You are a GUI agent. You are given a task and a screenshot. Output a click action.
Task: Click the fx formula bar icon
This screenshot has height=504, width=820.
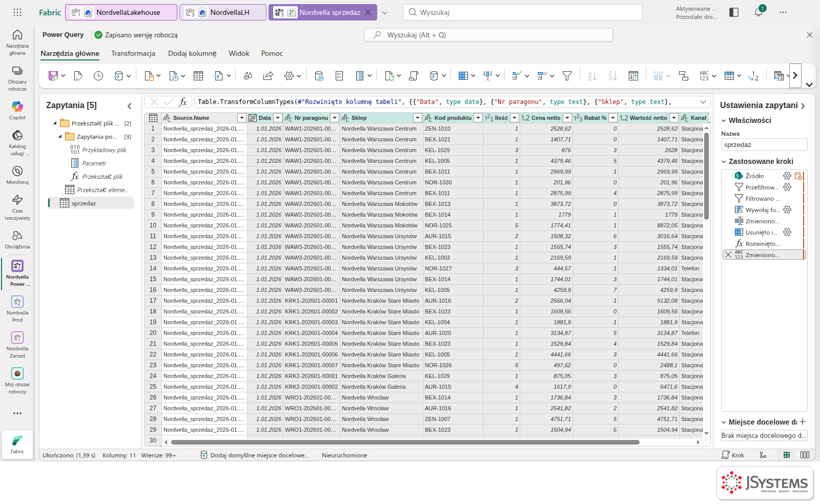(183, 102)
